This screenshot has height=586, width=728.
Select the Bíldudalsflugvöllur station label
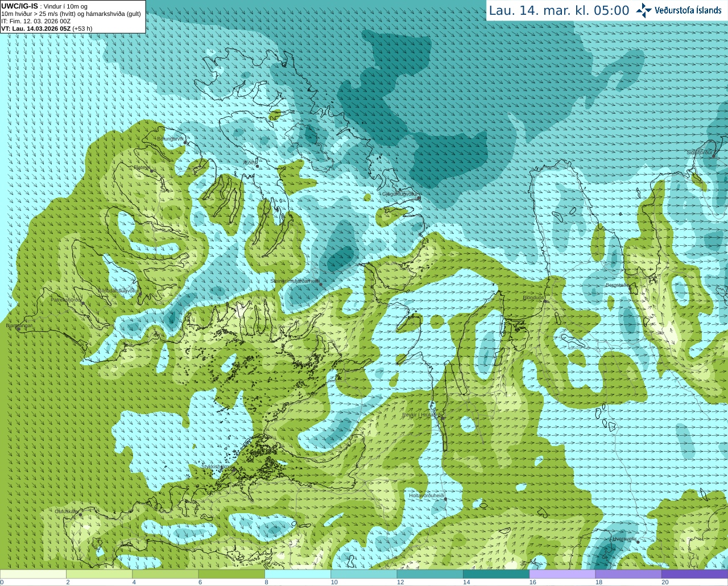pyautogui.click(x=118, y=290)
